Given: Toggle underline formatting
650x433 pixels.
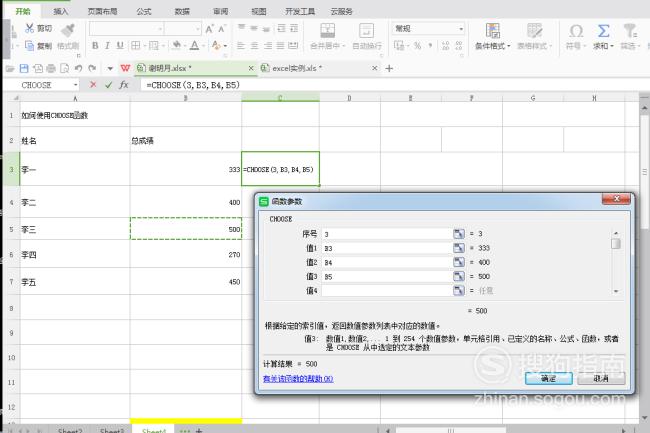Looking at the screenshot, I should click(120, 46).
